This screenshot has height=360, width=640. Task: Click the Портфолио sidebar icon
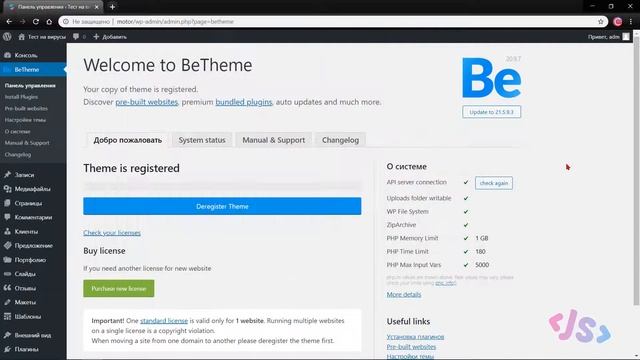pyautogui.click(x=7, y=260)
